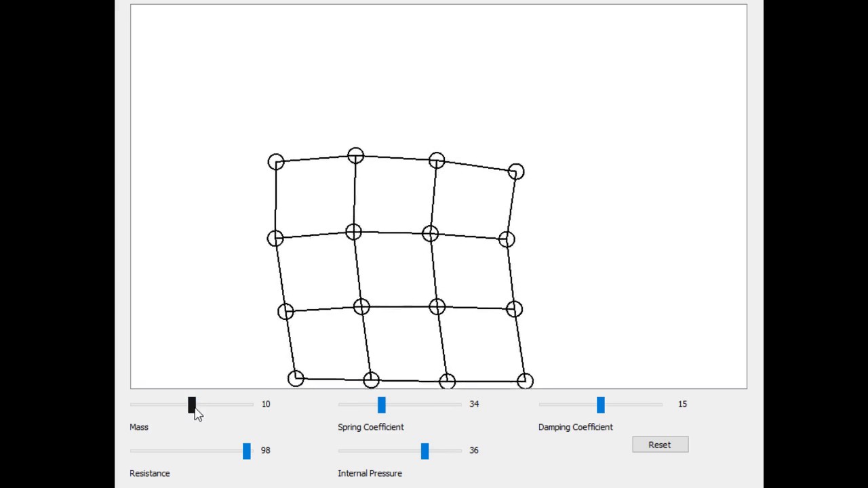Click the bottom-left mass node of the mesh
868x488 pixels.
click(296, 378)
